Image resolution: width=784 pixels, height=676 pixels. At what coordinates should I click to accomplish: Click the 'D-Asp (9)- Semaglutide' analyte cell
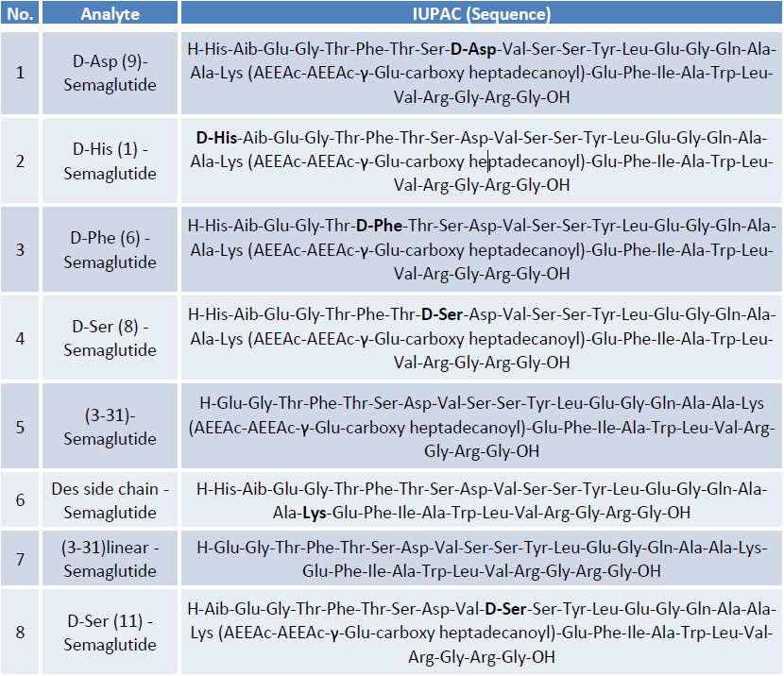(x=110, y=73)
